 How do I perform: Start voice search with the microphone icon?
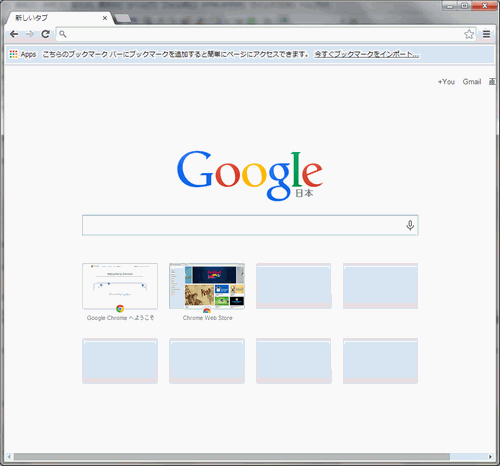click(x=410, y=225)
